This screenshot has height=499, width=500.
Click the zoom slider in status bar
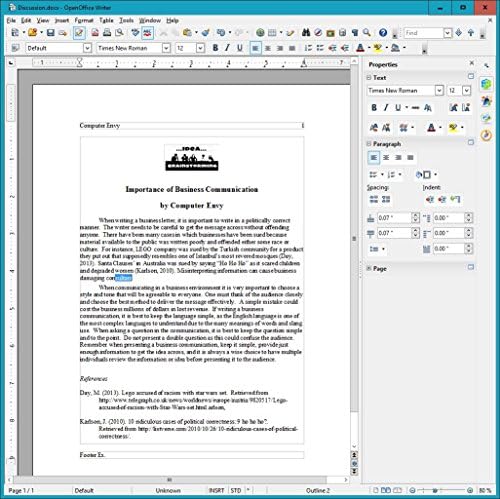[x=441, y=490]
